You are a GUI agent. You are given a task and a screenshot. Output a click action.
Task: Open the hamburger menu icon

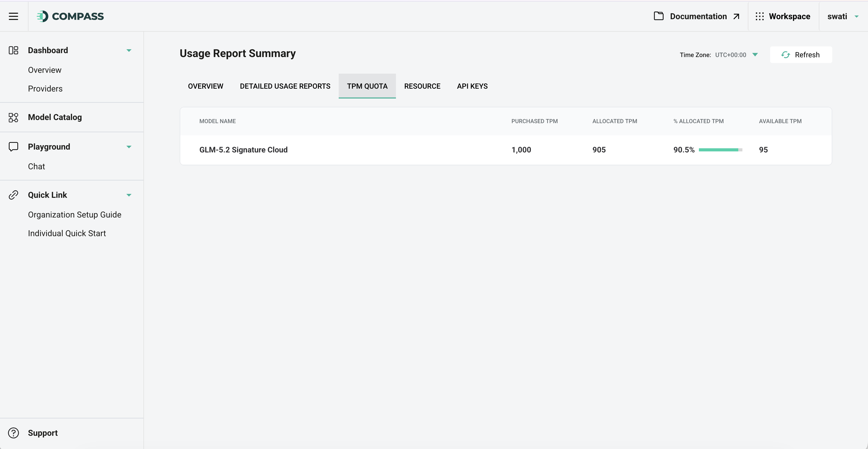click(x=13, y=16)
